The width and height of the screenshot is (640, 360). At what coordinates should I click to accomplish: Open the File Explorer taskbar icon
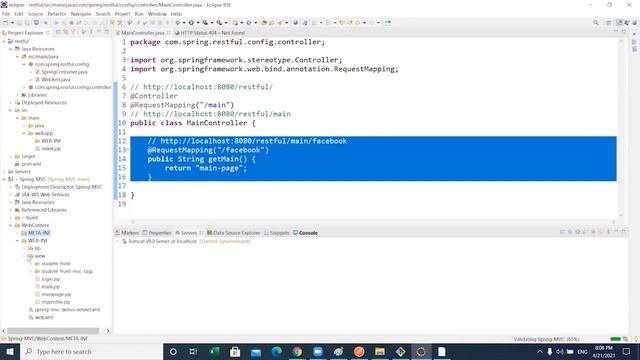point(380,351)
